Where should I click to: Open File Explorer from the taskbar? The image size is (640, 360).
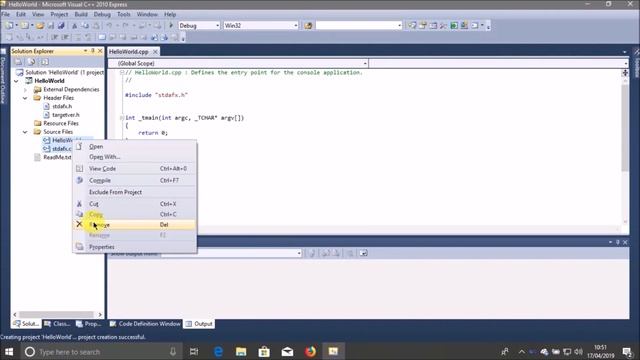pos(241,351)
